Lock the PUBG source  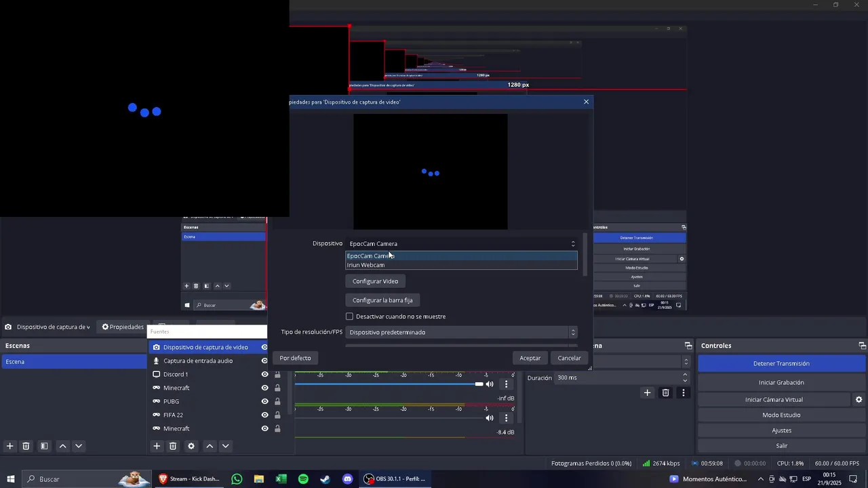click(277, 401)
